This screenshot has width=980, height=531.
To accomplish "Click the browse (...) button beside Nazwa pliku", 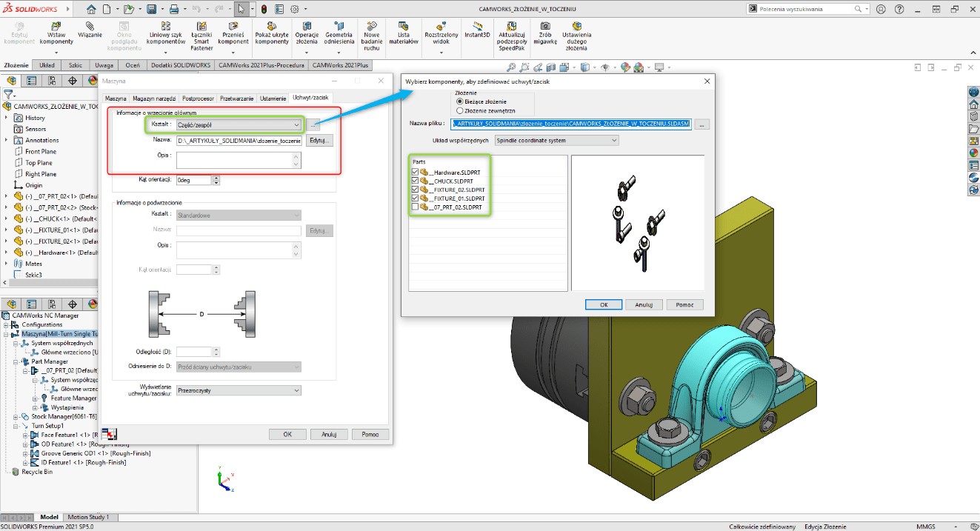I will click(x=703, y=124).
